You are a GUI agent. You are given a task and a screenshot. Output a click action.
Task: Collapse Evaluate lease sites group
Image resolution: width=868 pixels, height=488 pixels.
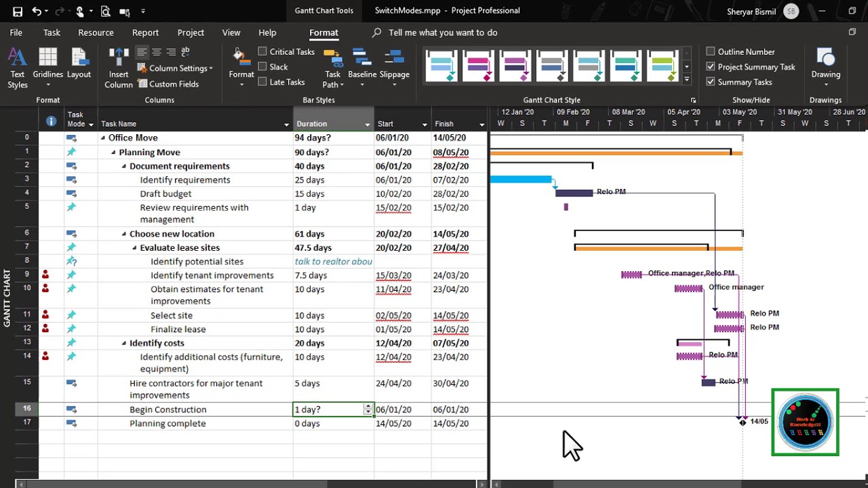(x=135, y=248)
